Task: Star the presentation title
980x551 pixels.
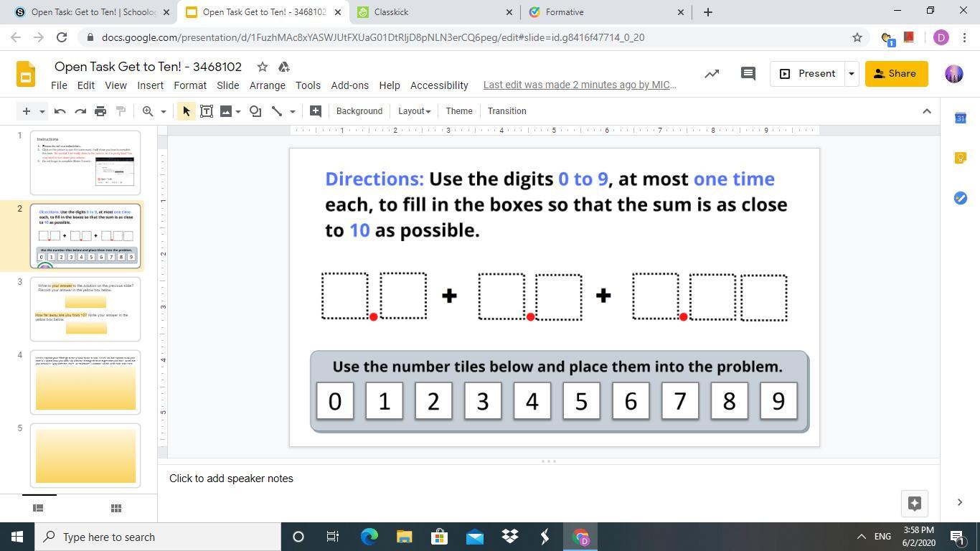Action: point(263,67)
